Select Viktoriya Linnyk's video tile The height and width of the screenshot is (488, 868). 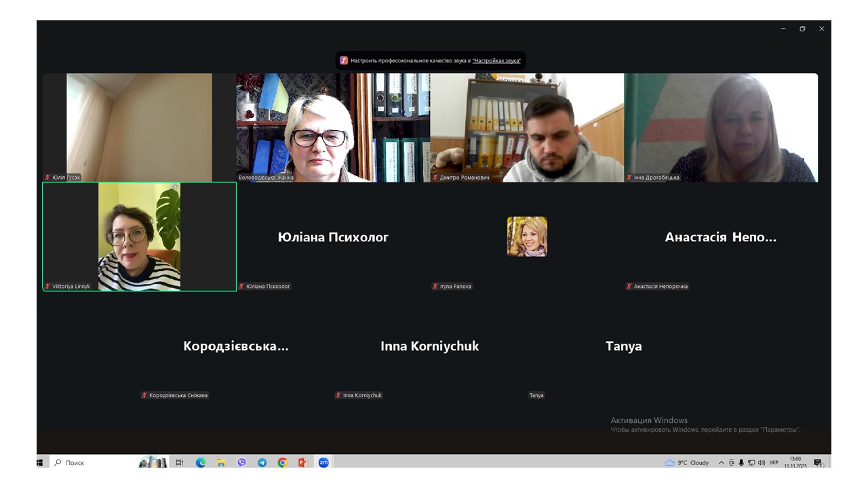[x=139, y=236]
